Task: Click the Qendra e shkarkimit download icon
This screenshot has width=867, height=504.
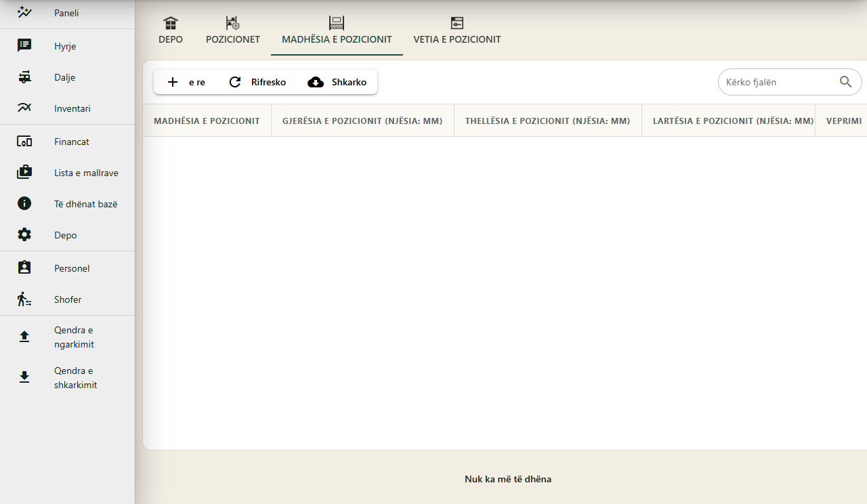Action: (x=24, y=377)
